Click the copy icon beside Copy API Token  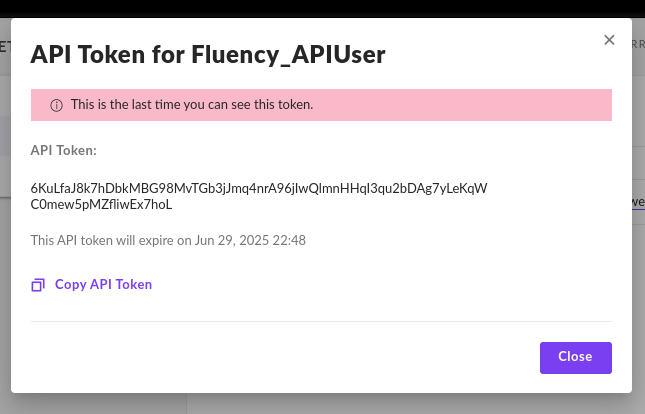(38, 285)
